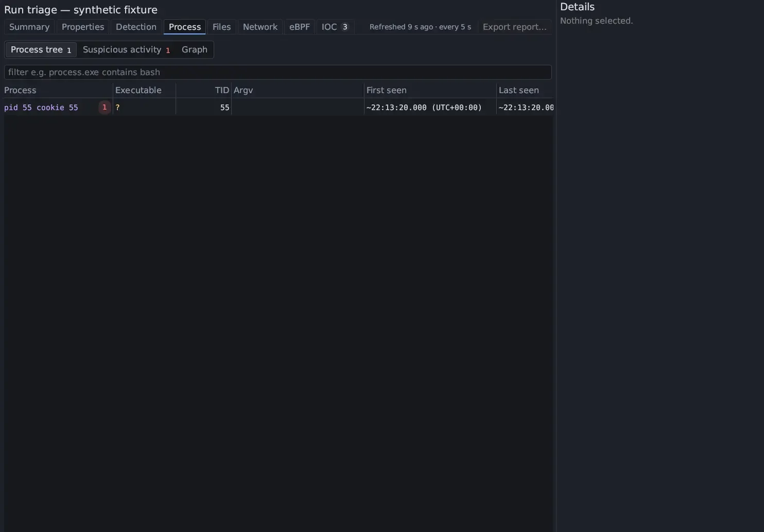Go to the Network tab
Screen dimensions: 764x532
(260, 27)
